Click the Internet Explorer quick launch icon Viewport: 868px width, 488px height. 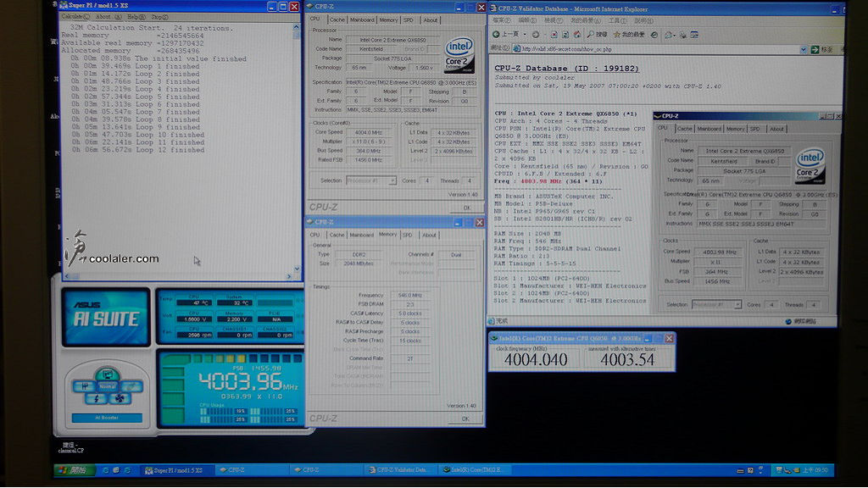127,470
